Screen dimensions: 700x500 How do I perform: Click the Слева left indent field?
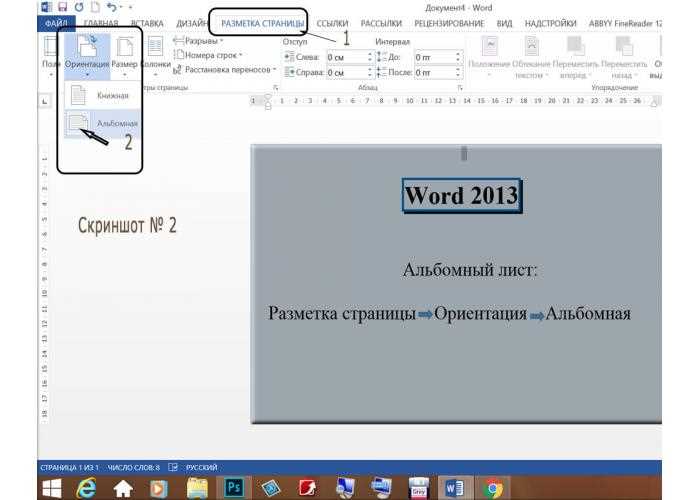pyautogui.click(x=346, y=57)
